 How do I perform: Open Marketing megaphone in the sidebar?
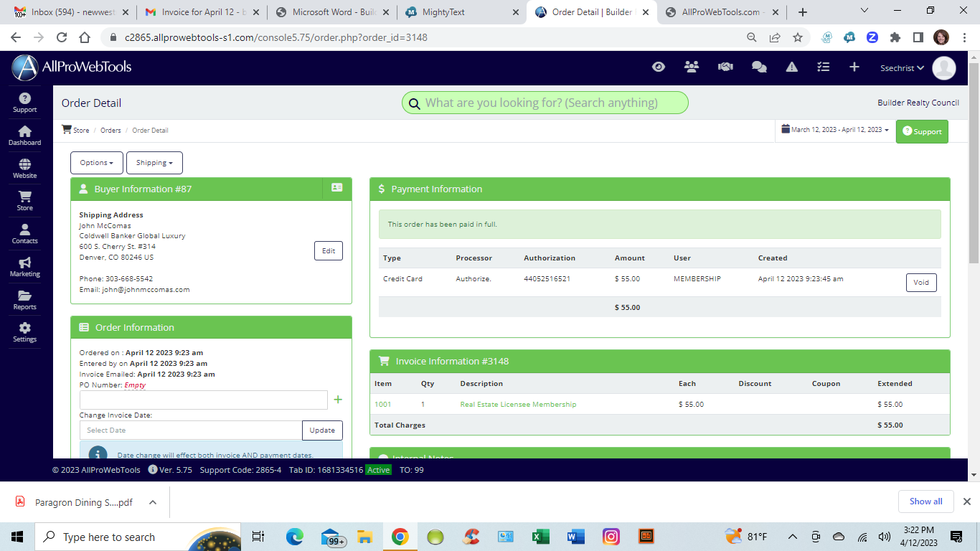[x=24, y=267]
